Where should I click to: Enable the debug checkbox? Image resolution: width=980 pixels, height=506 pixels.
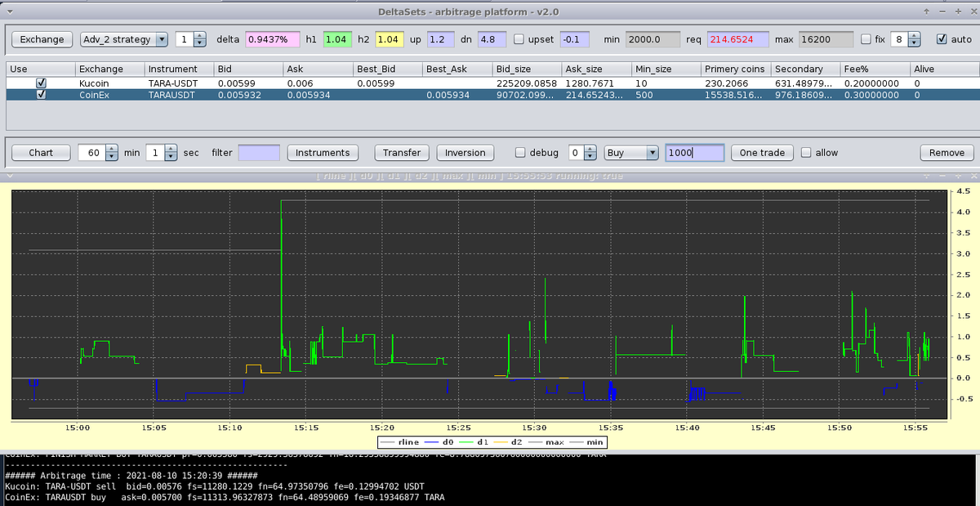pyautogui.click(x=520, y=153)
